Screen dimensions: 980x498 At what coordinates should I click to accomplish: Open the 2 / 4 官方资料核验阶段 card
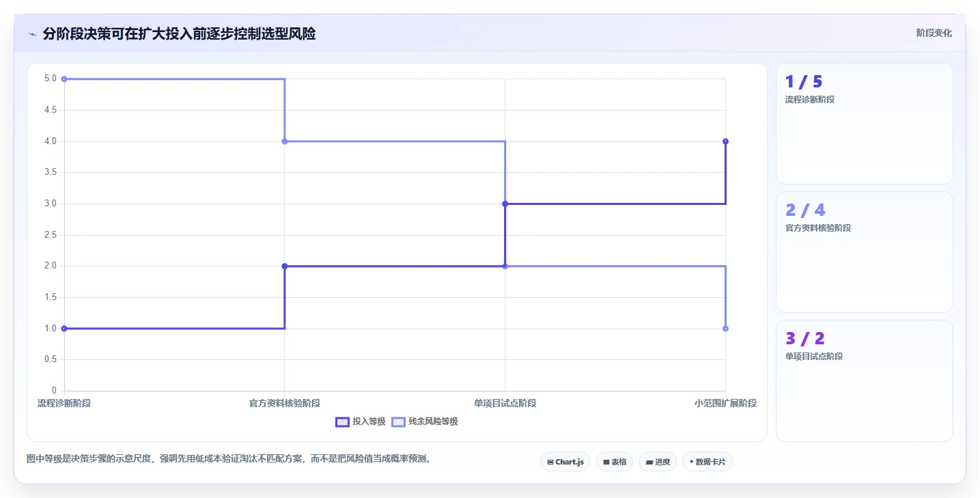click(x=864, y=252)
